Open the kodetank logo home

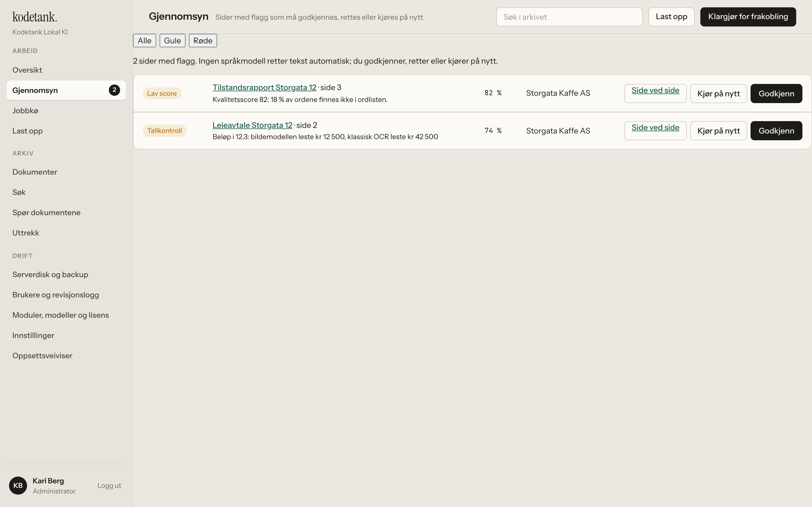[x=35, y=17]
